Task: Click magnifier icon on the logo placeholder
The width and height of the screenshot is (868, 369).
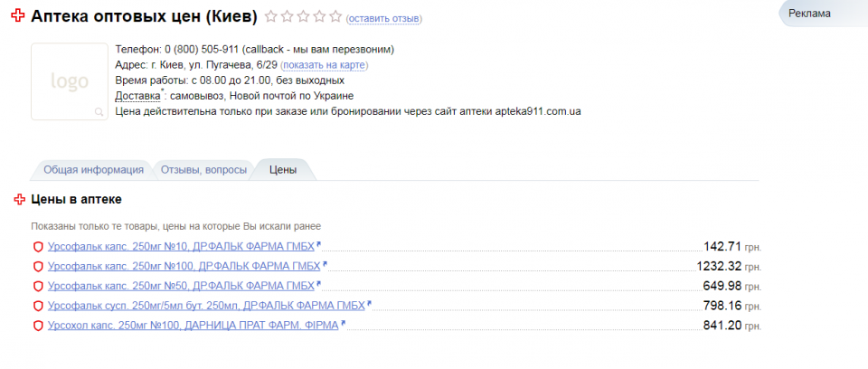Action: click(99, 112)
